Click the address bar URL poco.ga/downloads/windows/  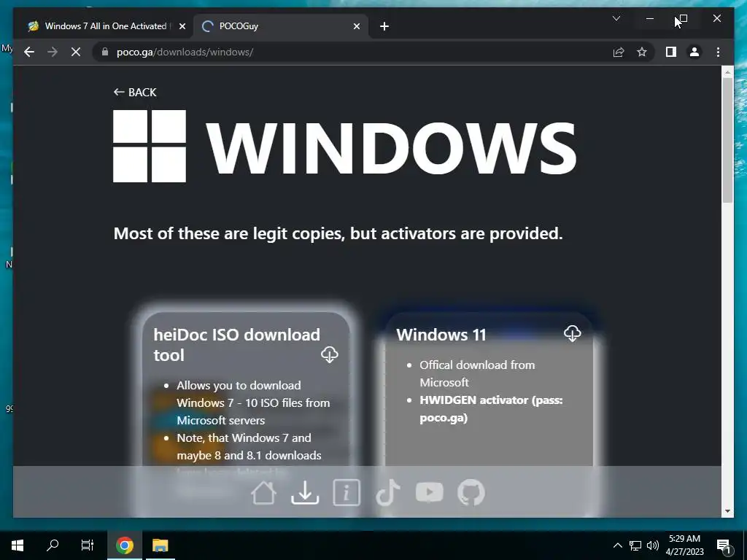pos(185,52)
